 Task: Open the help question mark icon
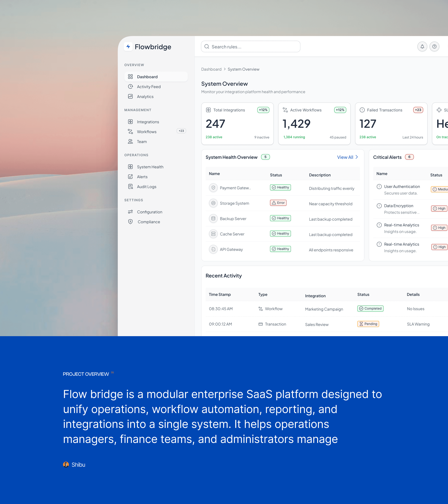click(x=434, y=47)
